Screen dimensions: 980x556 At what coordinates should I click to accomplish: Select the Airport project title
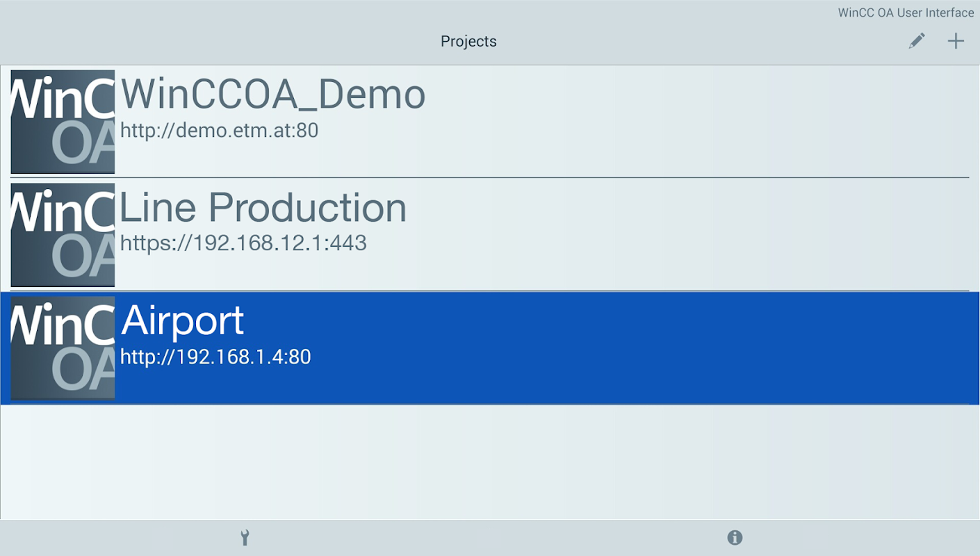[183, 321]
